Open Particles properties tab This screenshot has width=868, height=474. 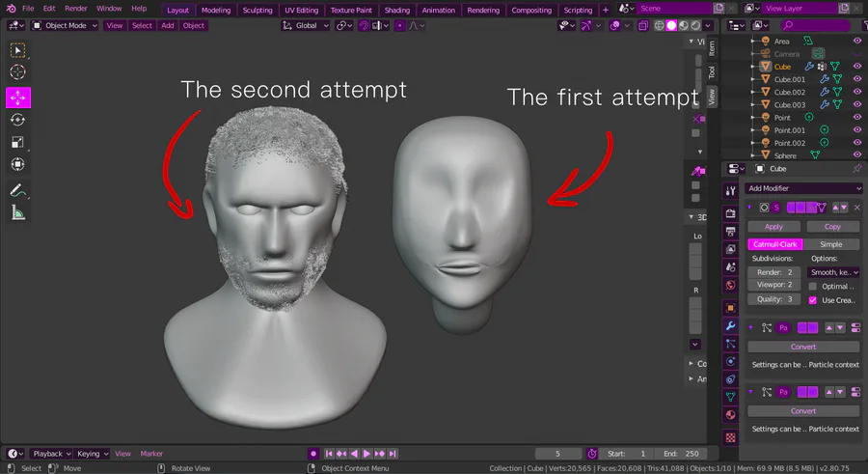(731, 344)
